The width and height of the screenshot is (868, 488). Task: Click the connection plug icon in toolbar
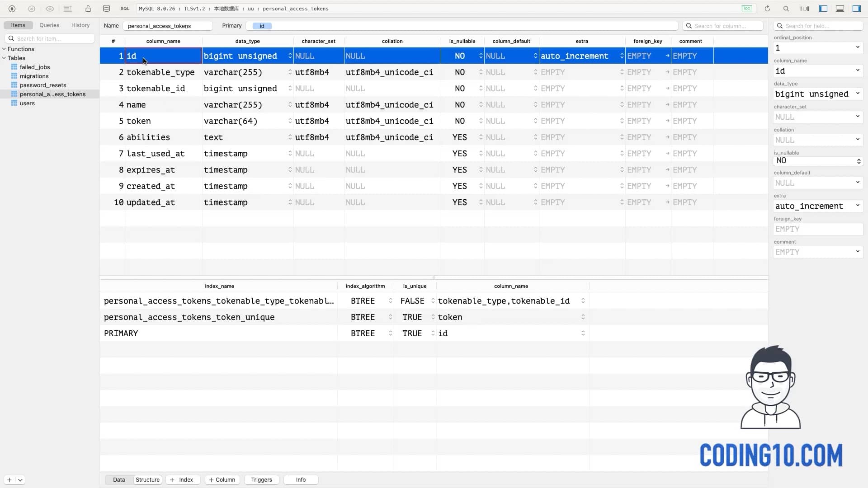pos(12,9)
